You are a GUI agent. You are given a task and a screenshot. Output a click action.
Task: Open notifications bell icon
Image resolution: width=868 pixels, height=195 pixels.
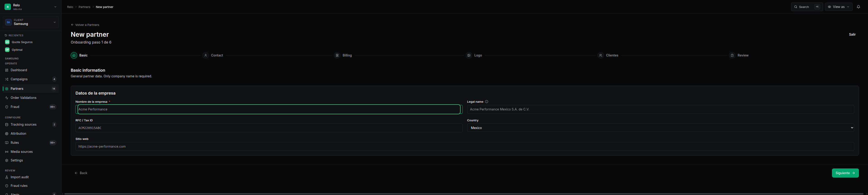click(x=858, y=7)
